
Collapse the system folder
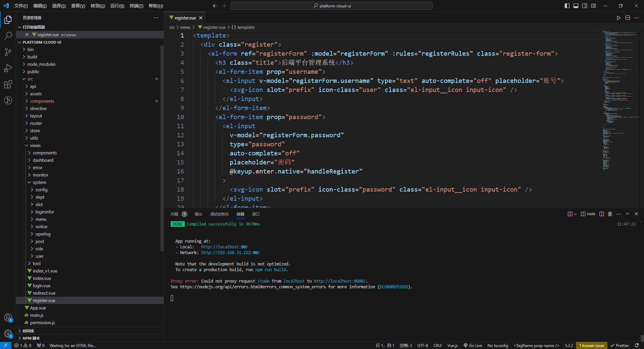90,182
